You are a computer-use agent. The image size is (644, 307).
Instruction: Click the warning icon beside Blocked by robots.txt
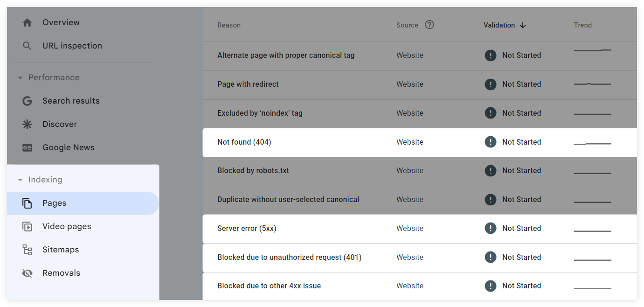pyautogui.click(x=490, y=170)
